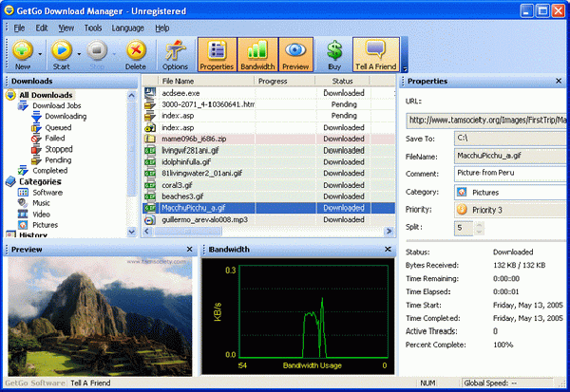Click the New download toolbar icon
Viewport: 570px width, 392px height.
(22, 52)
